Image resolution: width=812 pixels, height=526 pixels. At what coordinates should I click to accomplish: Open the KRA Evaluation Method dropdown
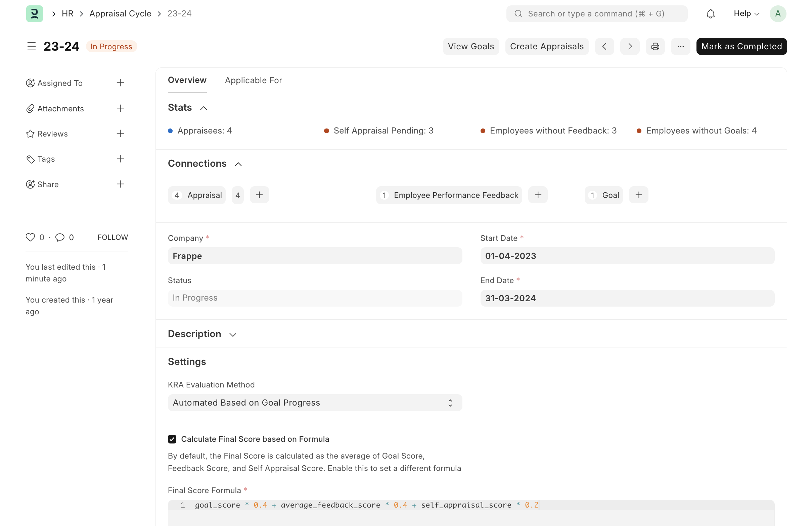pos(315,403)
